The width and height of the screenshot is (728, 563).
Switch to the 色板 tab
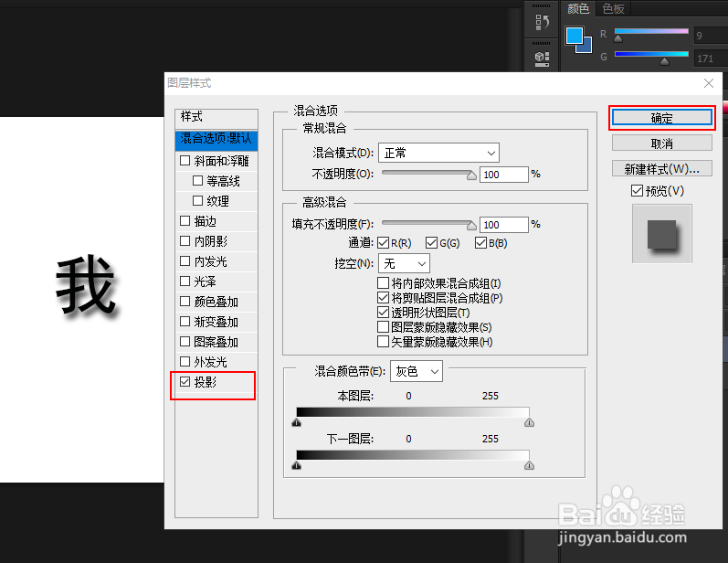click(x=613, y=8)
